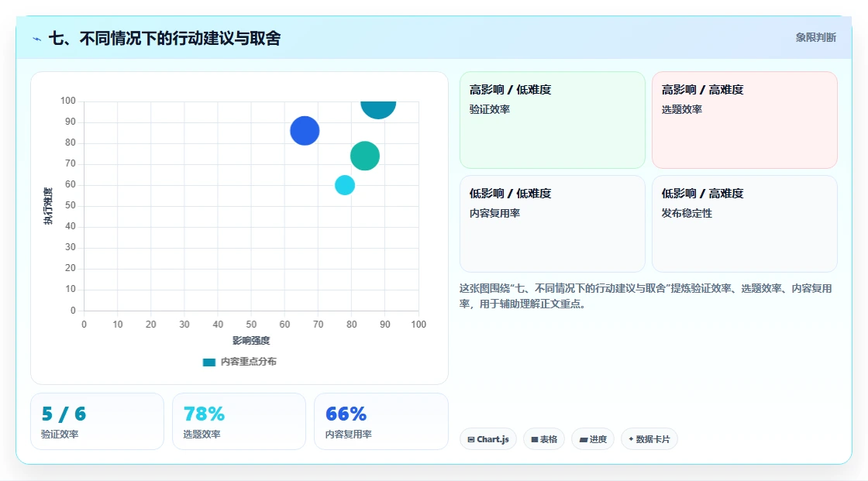Click the X-axis tick label 40
Viewport: 868px width, 481px height.
coord(218,325)
